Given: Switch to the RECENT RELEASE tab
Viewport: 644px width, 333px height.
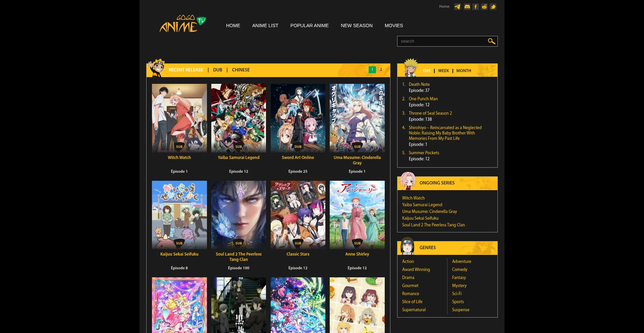Looking at the screenshot, I should point(186,70).
